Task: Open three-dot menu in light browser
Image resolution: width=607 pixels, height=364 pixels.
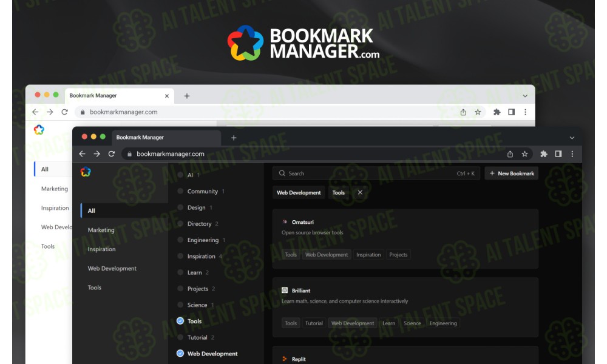Action: tap(525, 112)
